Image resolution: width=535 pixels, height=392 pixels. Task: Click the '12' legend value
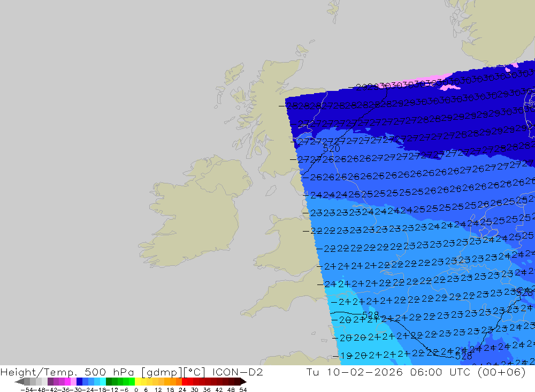pyautogui.click(x=158, y=390)
